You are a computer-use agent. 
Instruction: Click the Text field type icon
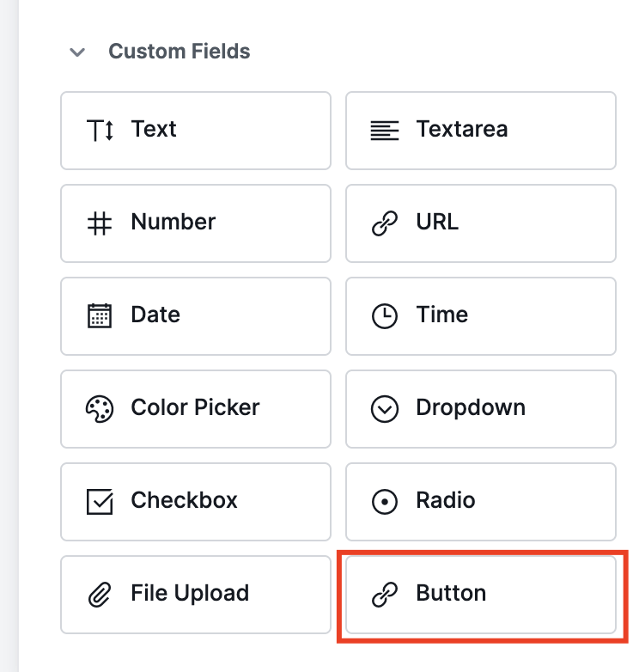coord(100,131)
